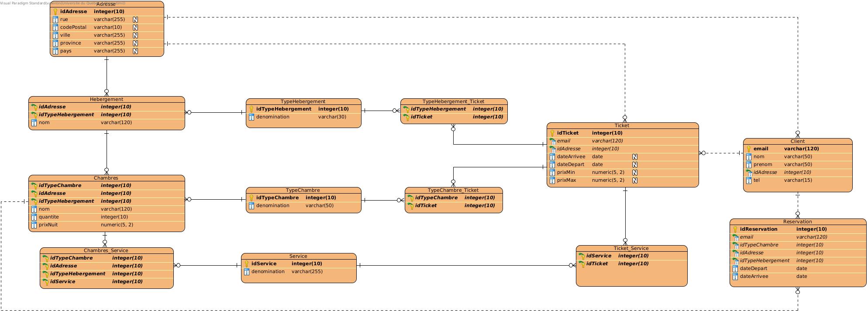Click the foreign key icon of idTicket in Ticket_Service
Screen dimensions: 868x312
point(582,264)
